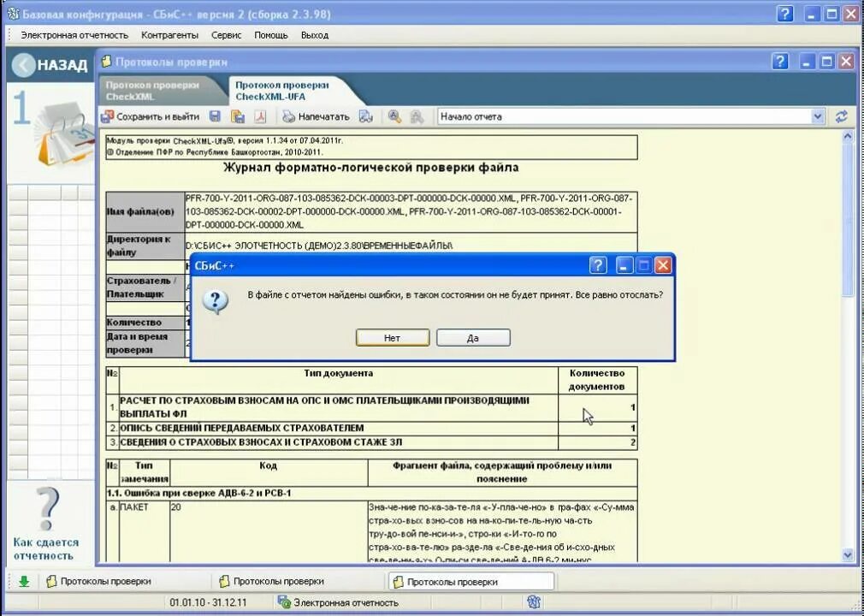This screenshot has height=616, width=864.
Task: Click row СВЕДЕНИЯ О СТРАХОВЫХ ВЗНОСАХ
Action: pos(371,442)
